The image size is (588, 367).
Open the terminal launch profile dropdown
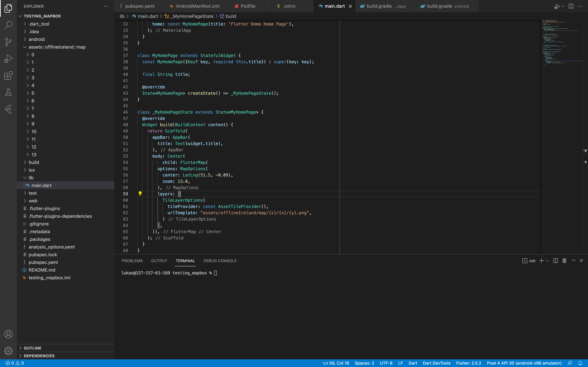click(547, 260)
